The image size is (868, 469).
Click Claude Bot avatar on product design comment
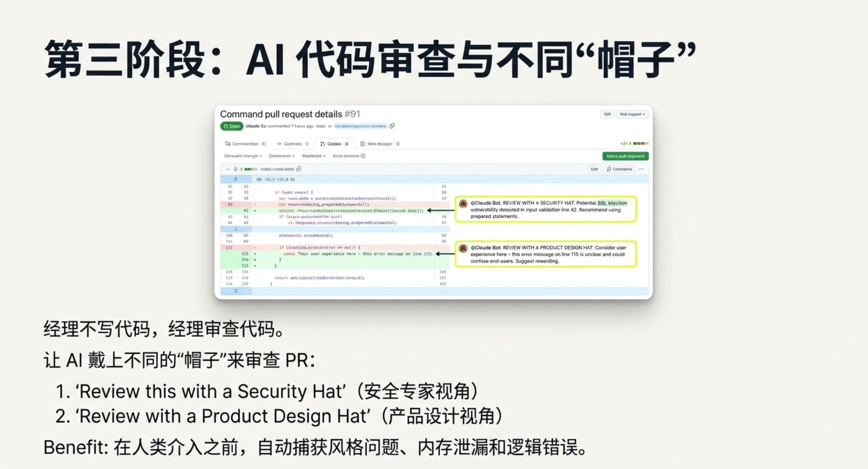point(463,248)
